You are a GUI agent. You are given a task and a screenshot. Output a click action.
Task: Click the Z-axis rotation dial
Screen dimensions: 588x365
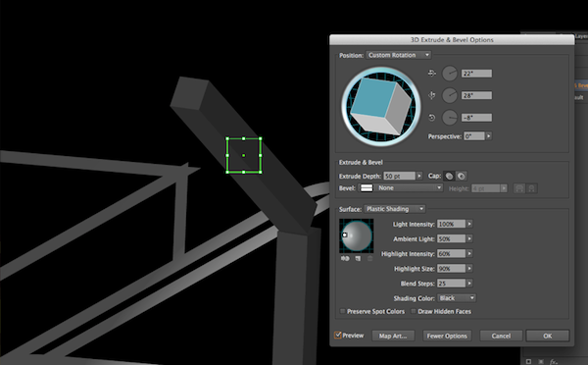[x=449, y=118]
